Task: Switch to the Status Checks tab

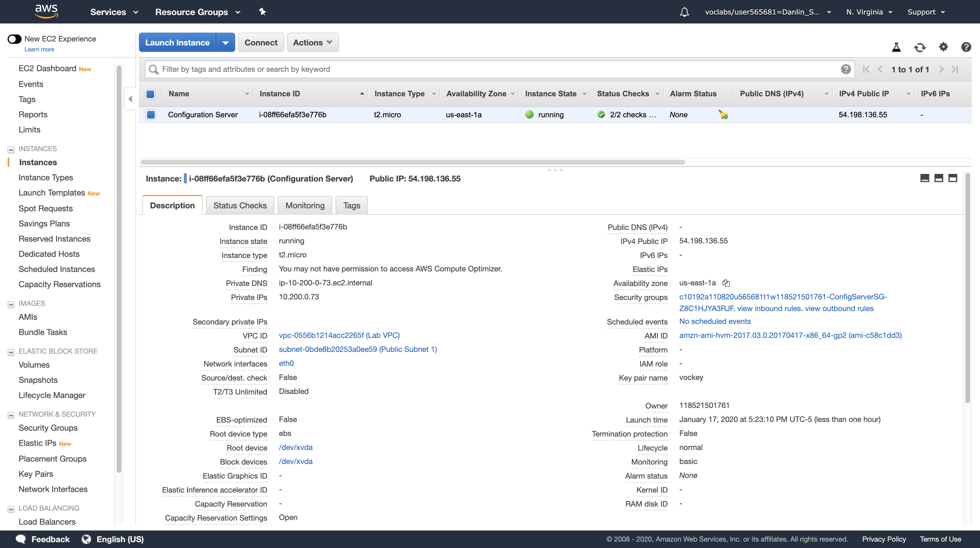Action: coord(240,205)
